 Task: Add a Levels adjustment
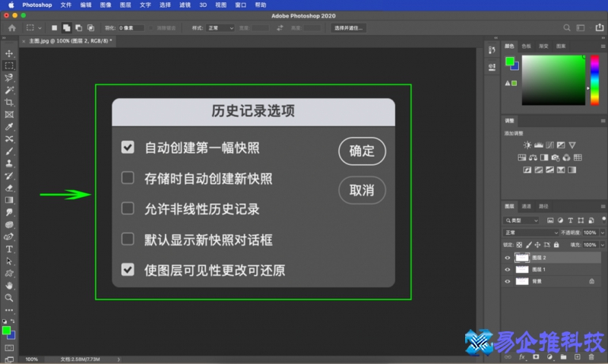coord(539,145)
